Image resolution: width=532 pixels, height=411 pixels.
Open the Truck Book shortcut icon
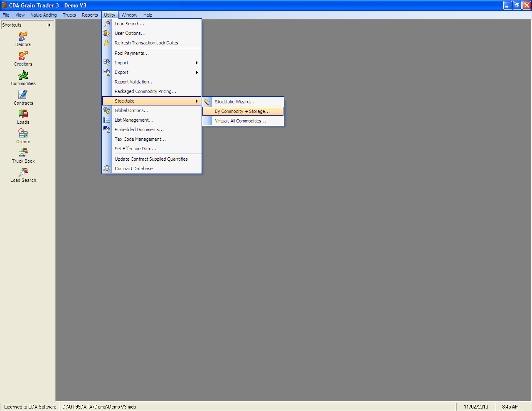(23, 153)
